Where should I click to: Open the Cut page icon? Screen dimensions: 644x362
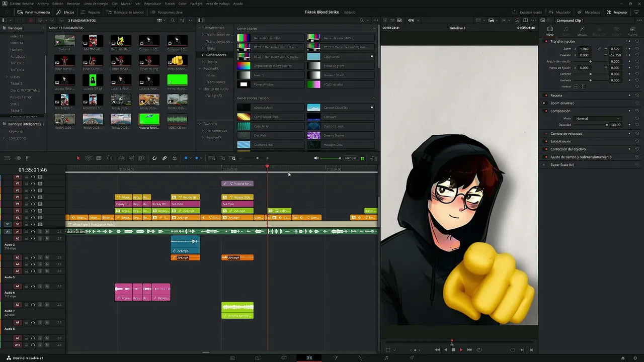point(258,358)
